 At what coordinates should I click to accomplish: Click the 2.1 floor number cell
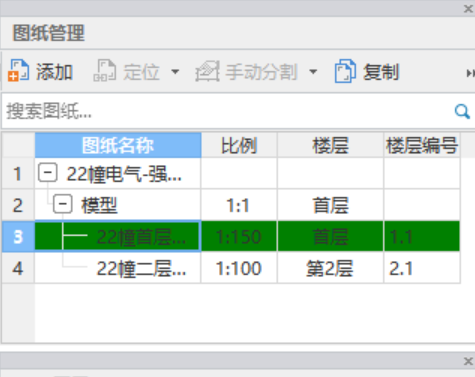(x=422, y=268)
